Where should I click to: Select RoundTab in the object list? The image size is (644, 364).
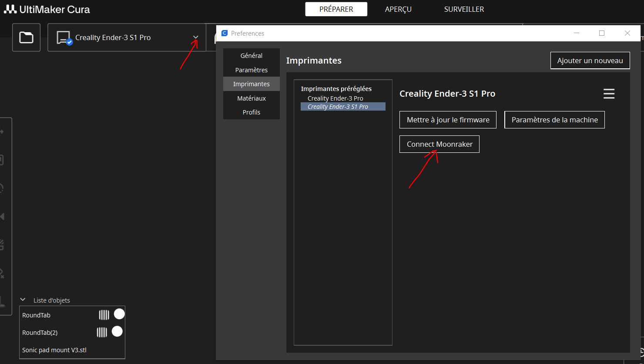37,315
